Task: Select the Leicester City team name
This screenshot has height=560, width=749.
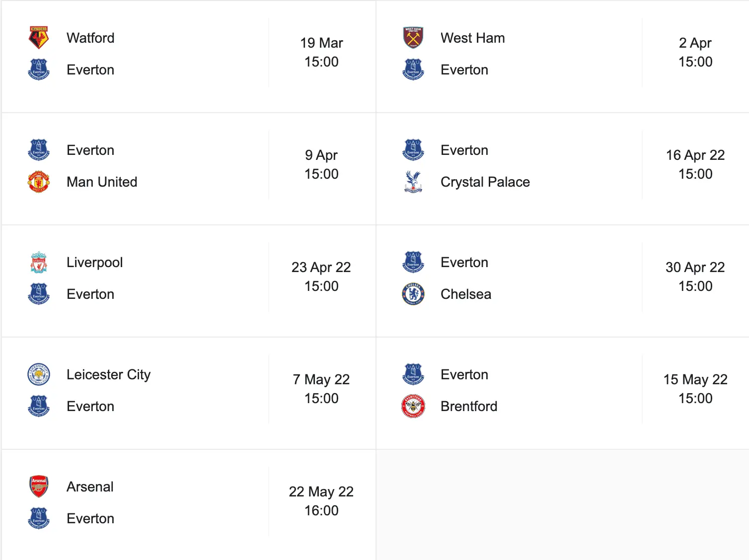Action: pos(108,374)
